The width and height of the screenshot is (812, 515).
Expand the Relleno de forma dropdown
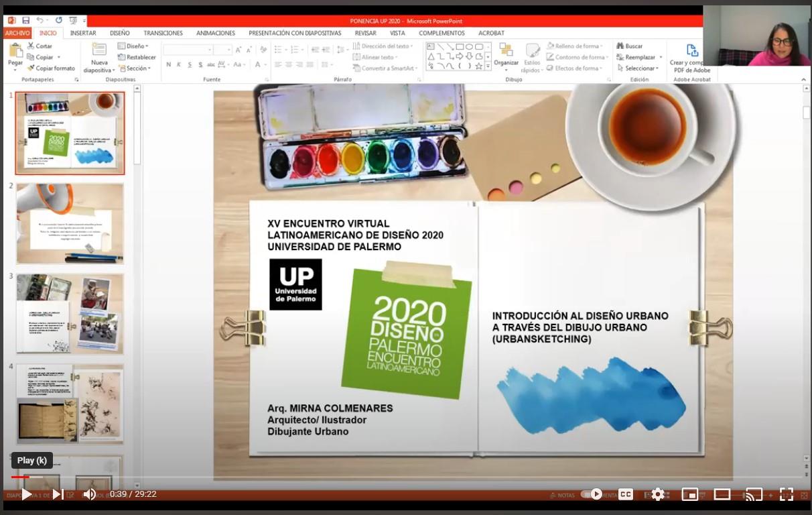click(576, 46)
